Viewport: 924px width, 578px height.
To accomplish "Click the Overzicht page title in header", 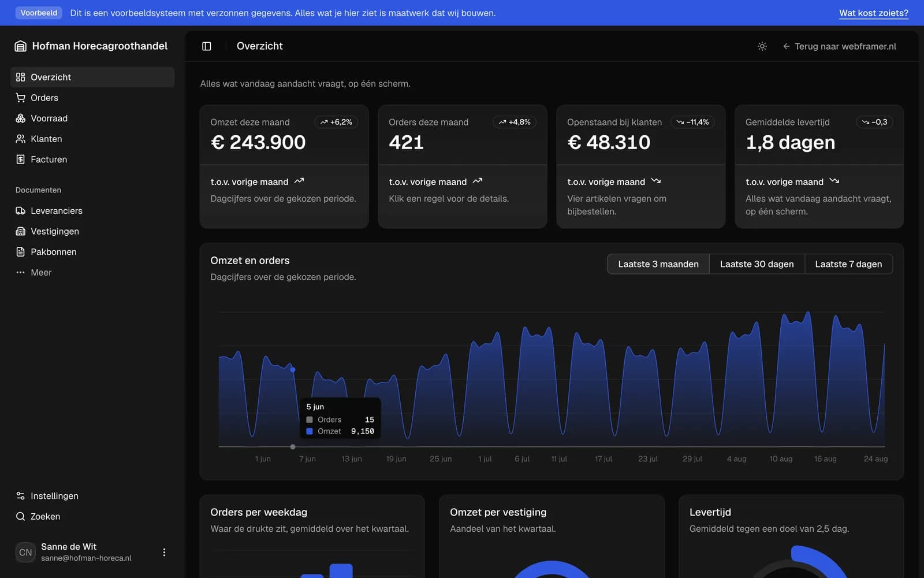I will coord(260,46).
